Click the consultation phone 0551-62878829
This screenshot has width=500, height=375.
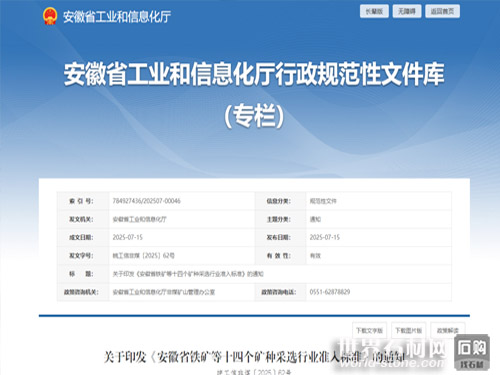tap(330, 292)
